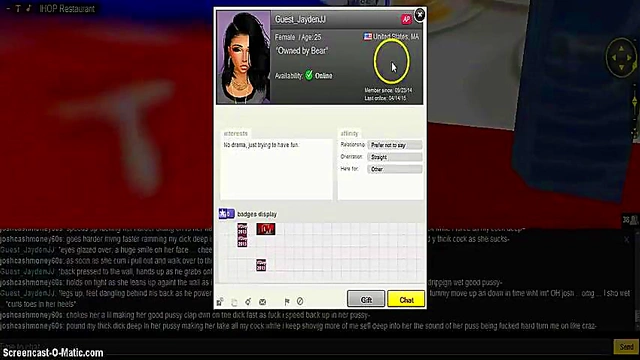Click the chat message input field
Image resolution: width=640 pixels, height=360 pixels.
coord(306,347)
